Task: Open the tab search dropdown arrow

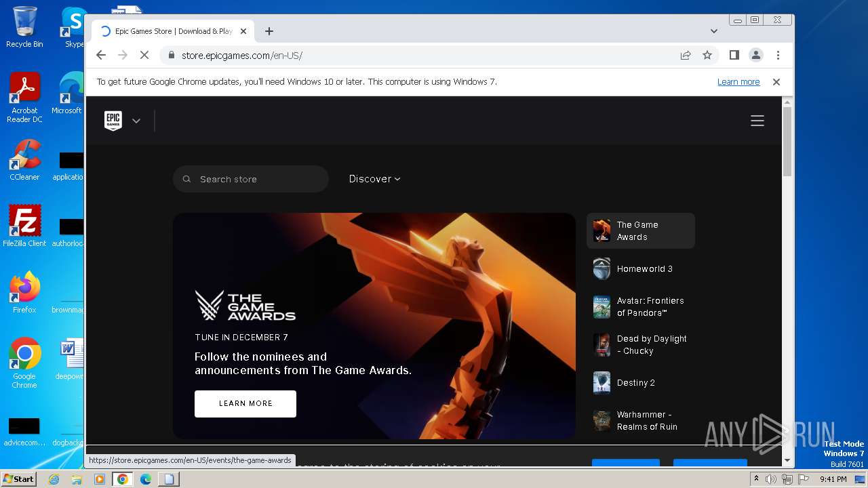Action: [x=714, y=31]
